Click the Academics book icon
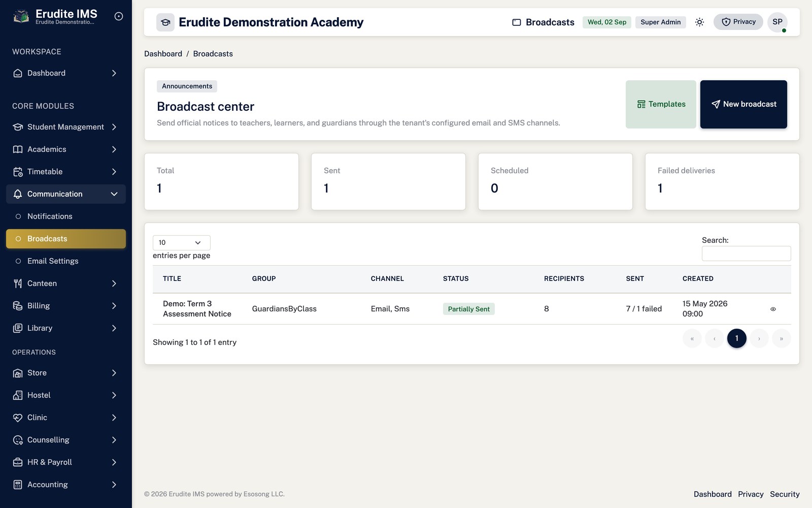The width and height of the screenshot is (812, 508). [x=18, y=149]
